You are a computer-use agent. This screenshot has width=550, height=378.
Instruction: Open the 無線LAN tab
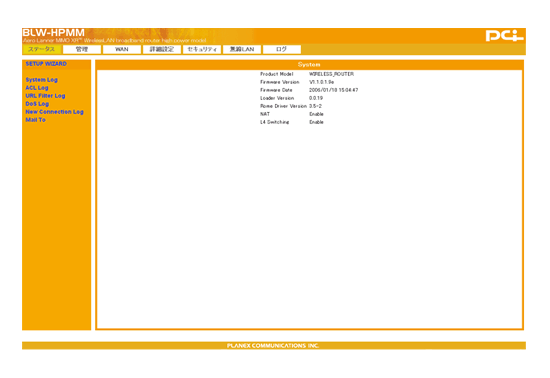(x=242, y=49)
